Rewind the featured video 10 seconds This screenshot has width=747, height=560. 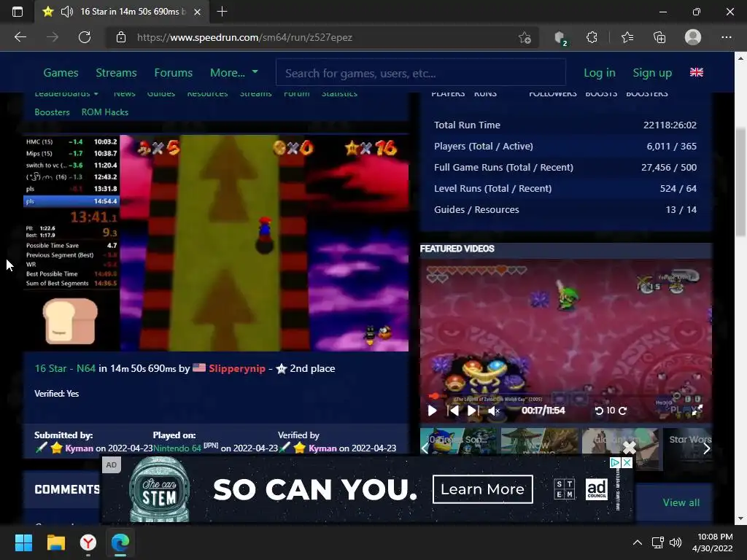(600, 411)
